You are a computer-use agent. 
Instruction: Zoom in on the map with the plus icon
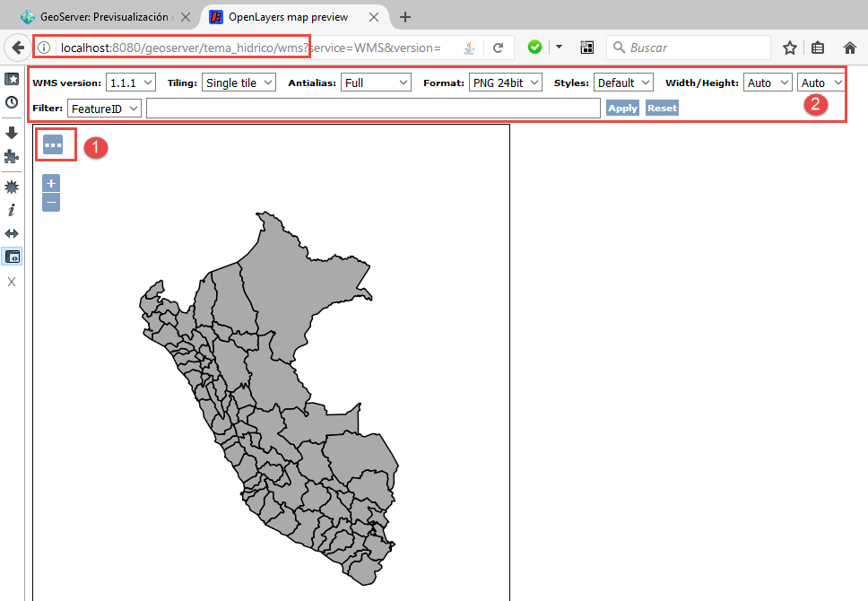point(50,183)
